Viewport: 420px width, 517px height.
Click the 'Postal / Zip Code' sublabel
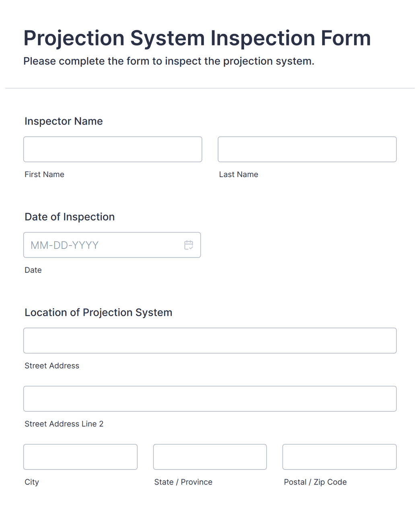[x=315, y=482]
